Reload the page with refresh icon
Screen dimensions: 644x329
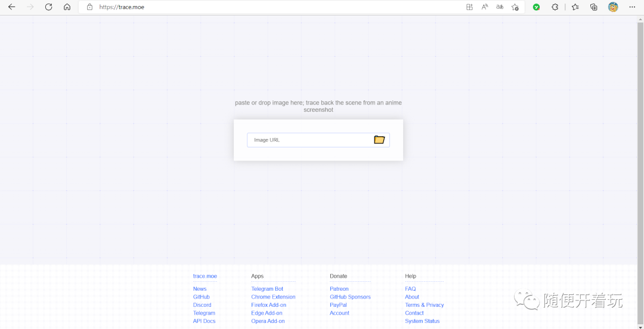(48, 7)
